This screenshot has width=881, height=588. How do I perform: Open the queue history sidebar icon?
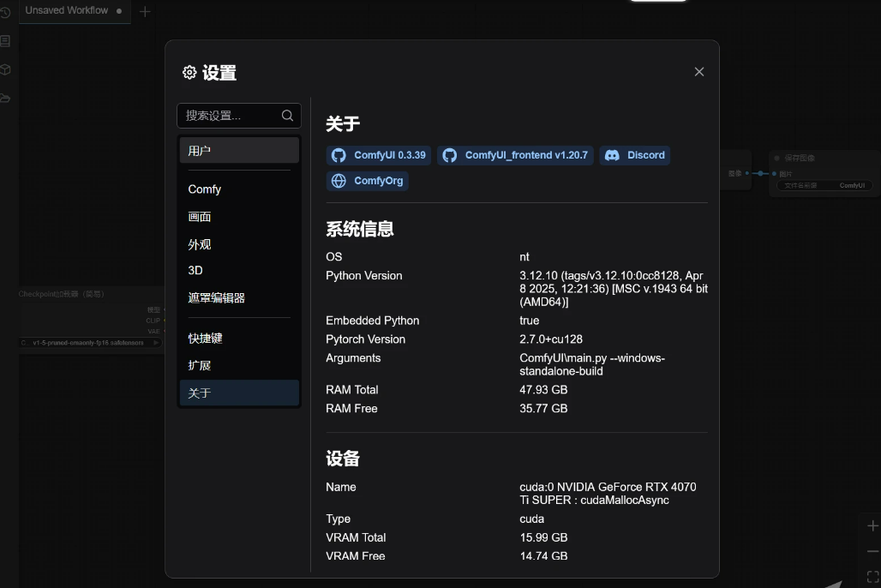click(5, 12)
